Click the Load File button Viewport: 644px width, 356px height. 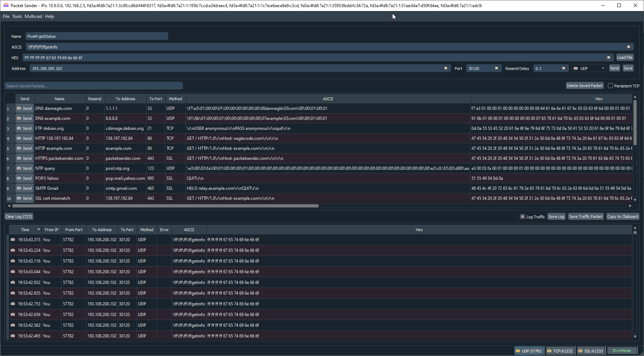coord(624,57)
